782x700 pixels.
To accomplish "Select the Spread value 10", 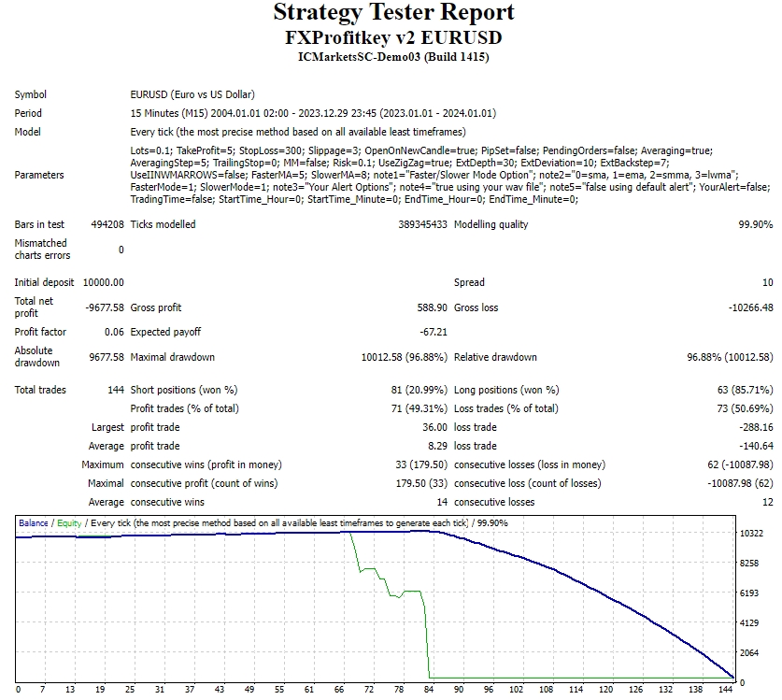I will click(766, 281).
